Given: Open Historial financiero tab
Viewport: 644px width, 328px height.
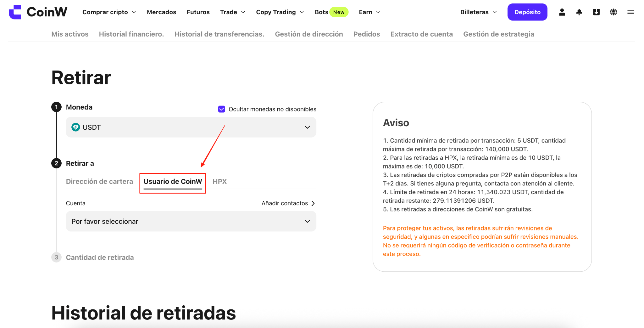Looking at the screenshot, I should click(131, 34).
